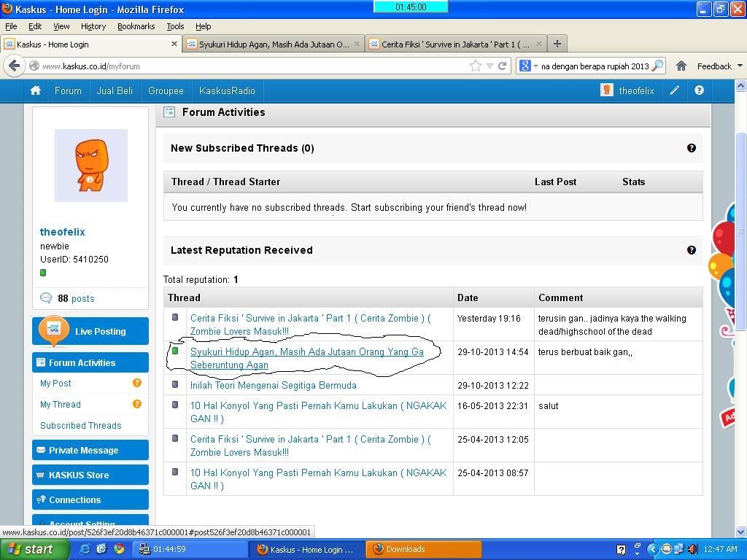Open the History menu
Viewport: 747px width, 560px height.
pyautogui.click(x=93, y=26)
